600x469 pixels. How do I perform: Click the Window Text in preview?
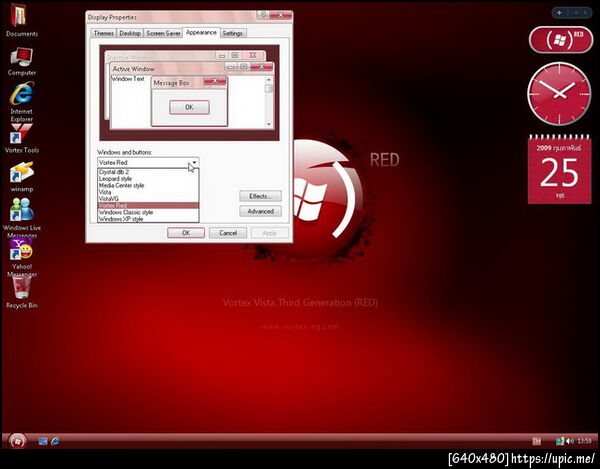(128, 79)
